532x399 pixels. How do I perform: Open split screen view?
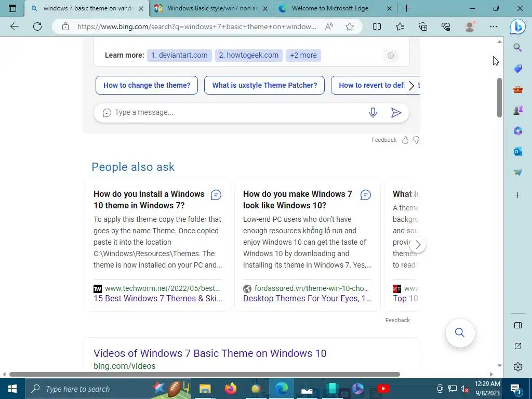[377, 26]
